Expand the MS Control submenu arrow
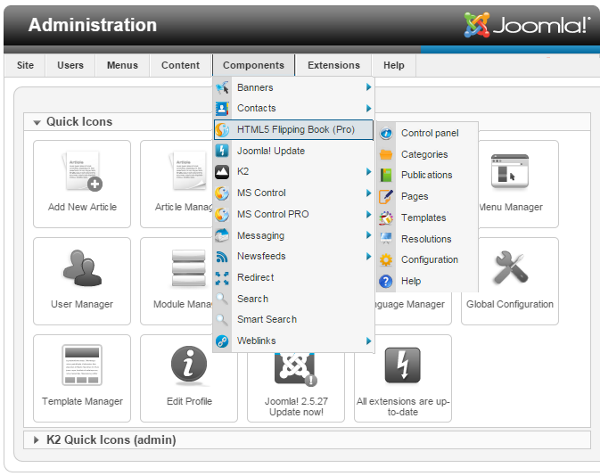This screenshot has width=600, height=476. (x=368, y=193)
